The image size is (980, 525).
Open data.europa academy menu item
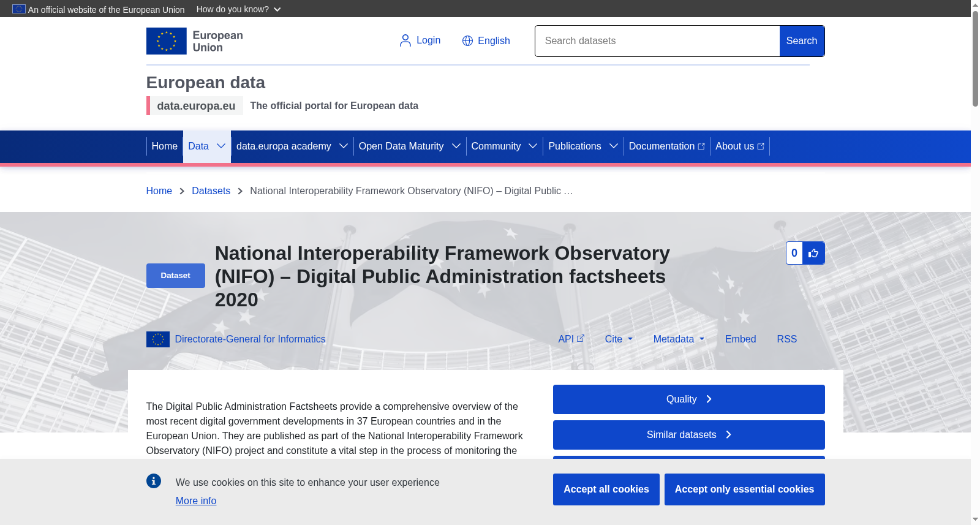click(284, 146)
